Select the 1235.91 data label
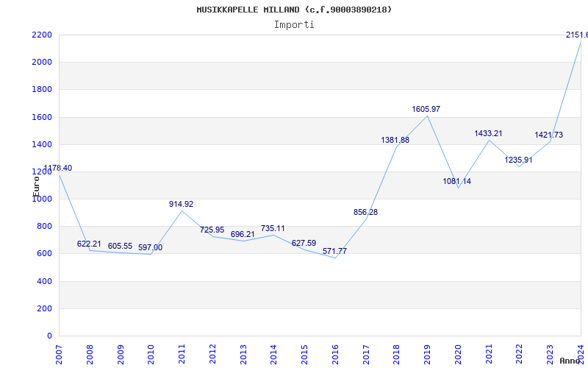Screen dimensions: 588x368 518,160
